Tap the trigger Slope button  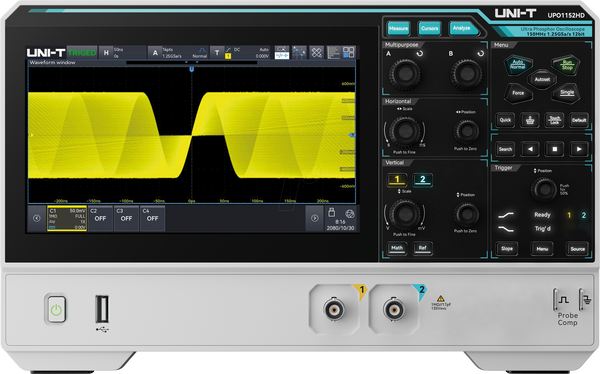(507, 249)
